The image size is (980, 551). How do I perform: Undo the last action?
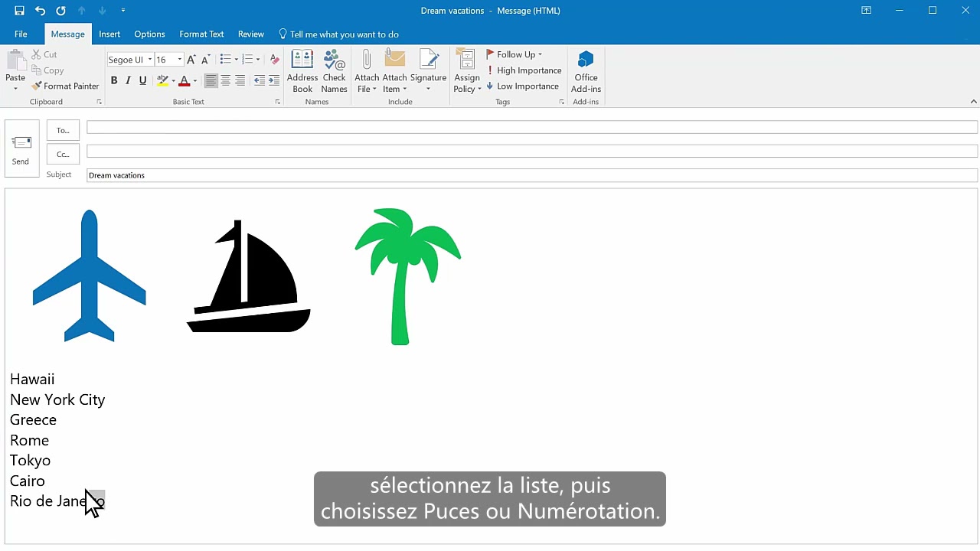point(40,11)
